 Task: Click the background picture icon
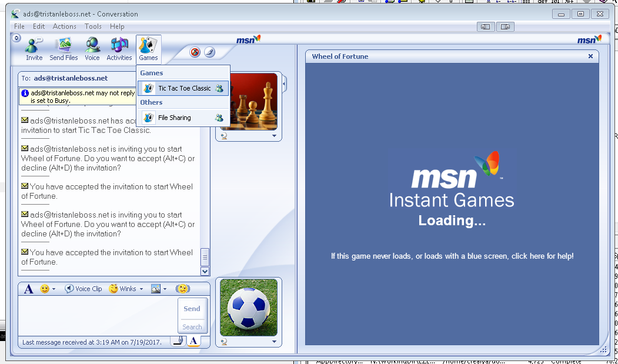click(156, 289)
